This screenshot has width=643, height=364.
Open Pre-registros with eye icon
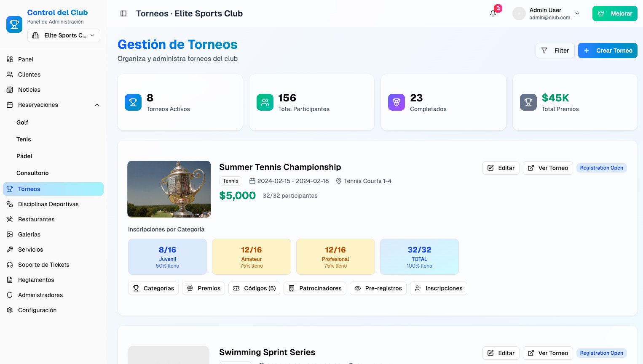click(x=378, y=288)
